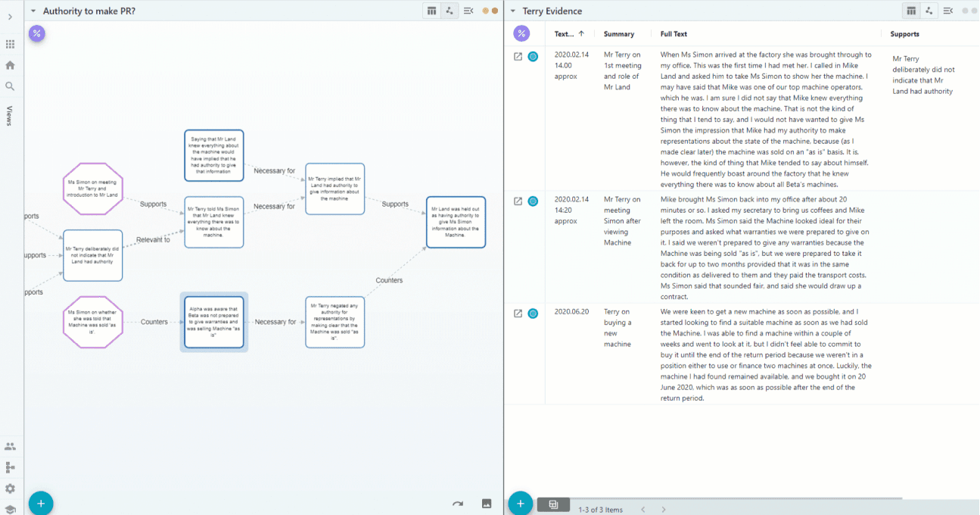Click 'Necessary for' label beside the Alpha node

click(x=275, y=322)
